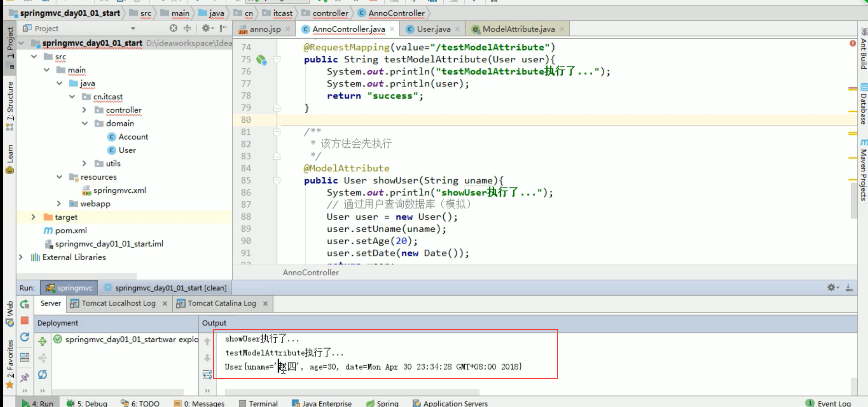The width and height of the screenshot is (868, 407).
Task: Open the Event Log button
Action: coord(833,403)
